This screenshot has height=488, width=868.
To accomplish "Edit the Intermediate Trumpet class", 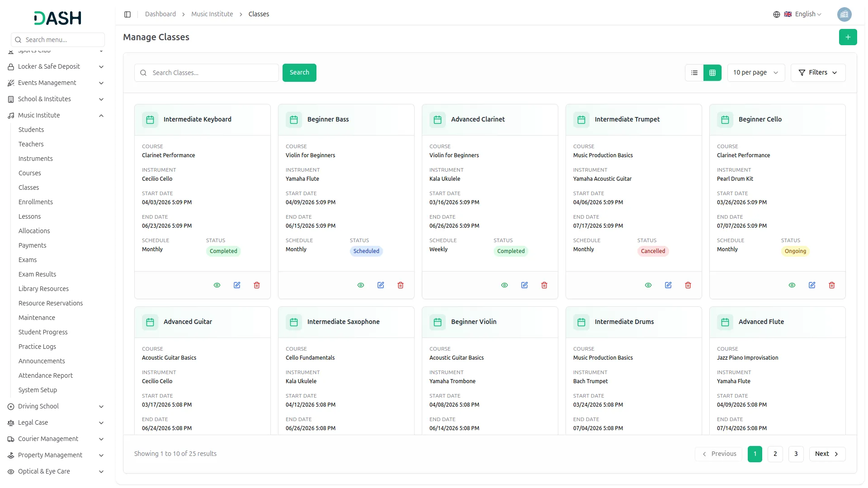I will [668, 285].
